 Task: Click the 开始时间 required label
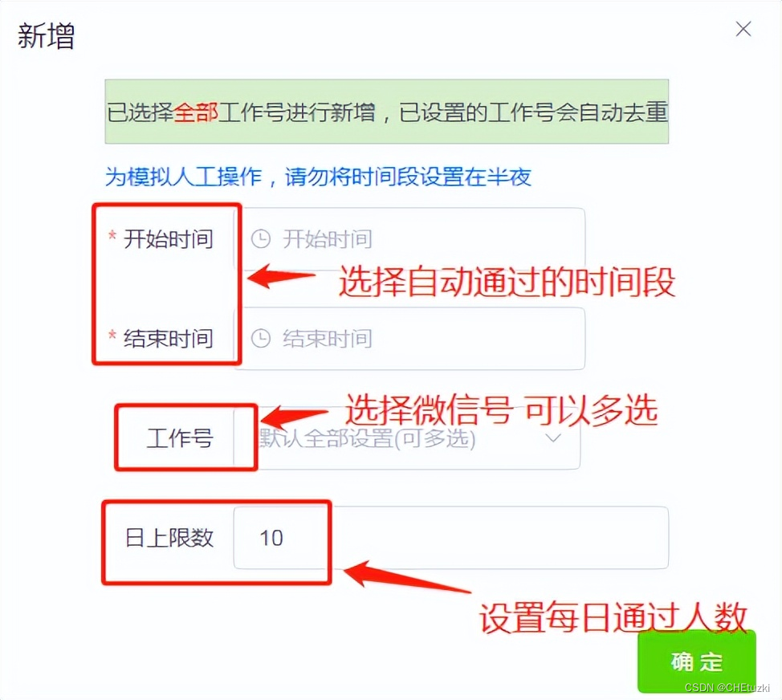pyautogui.click(x=161, y=238)
